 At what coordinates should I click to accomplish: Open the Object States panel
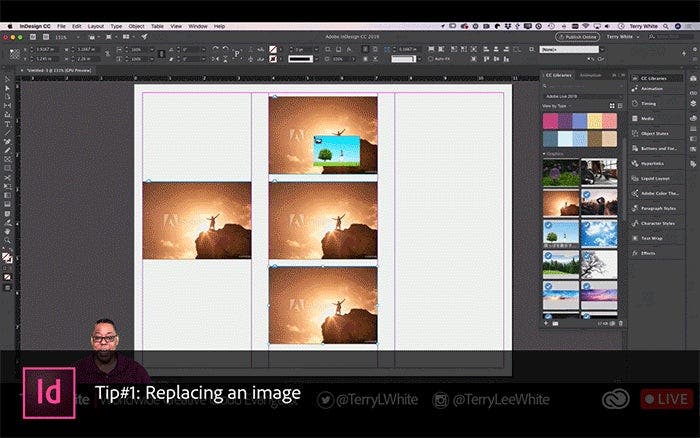click(x=655, y=132)
